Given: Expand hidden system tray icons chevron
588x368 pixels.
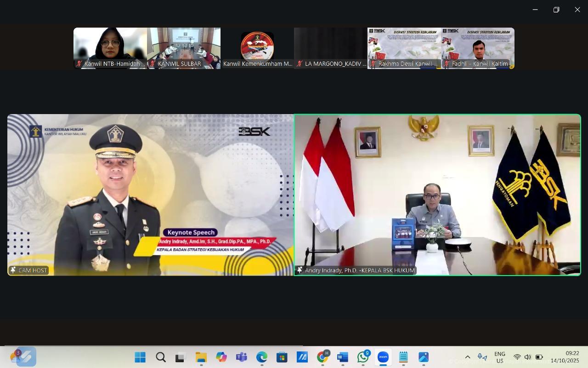Looking at the screenshot, I should [468, 357].
